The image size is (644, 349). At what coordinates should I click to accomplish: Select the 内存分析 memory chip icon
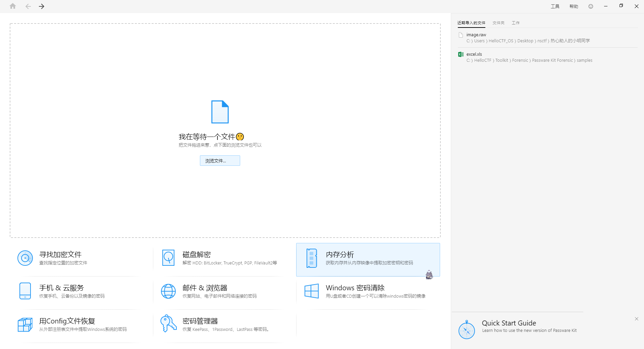[312, 258]
